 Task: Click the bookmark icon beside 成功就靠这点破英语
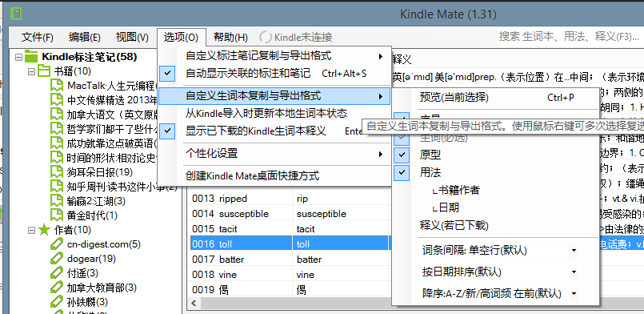click(x=58, y=143)
